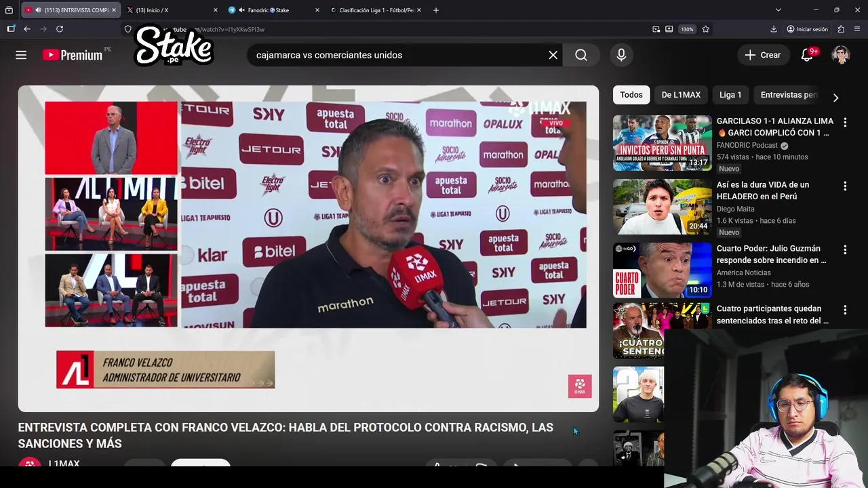Screen dimensions: 868x488
Task: Click the browser address bar URL
Action: 387,29
